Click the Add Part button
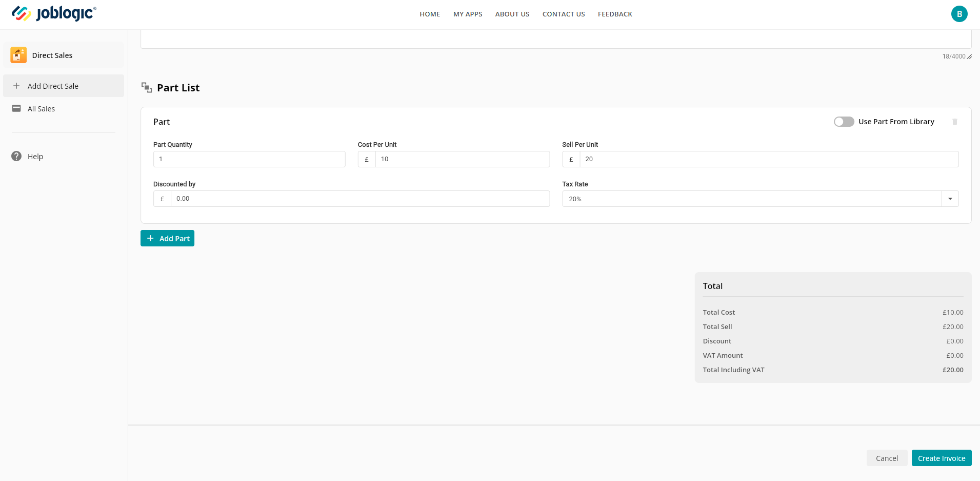980x481 pixels. (167, 238)
